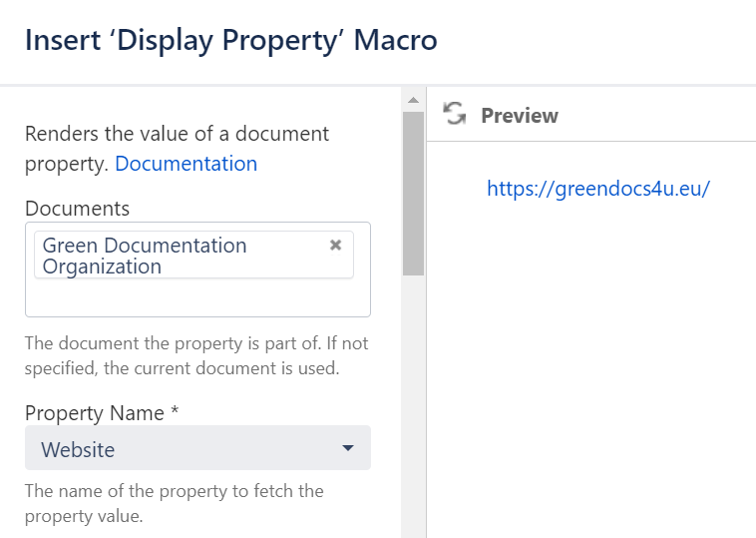This screenshot has width=756, height=538.
Task: Click the Preview heading label
Action: pos(519,116)
